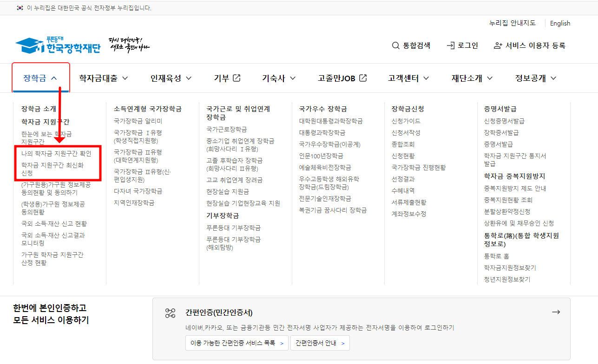The width and height of the screenshot is (598, 364).
Task: Click the 로그인 login icon
Action: (450, 45)
